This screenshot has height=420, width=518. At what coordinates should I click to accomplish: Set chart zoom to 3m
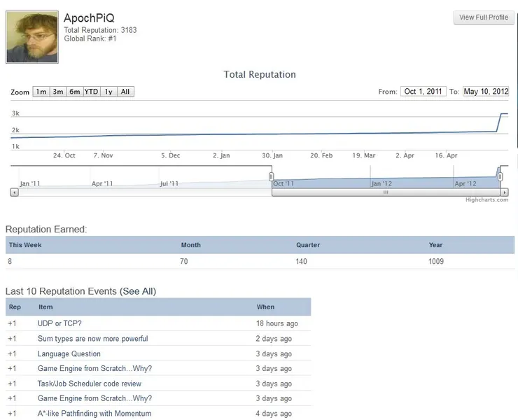[x=58, y=92]
